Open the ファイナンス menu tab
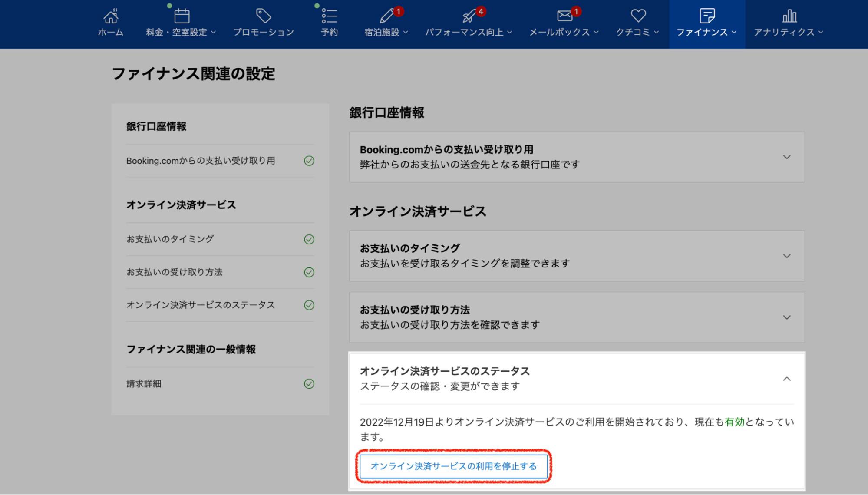The image size is (868, 495). click(706, 24)
